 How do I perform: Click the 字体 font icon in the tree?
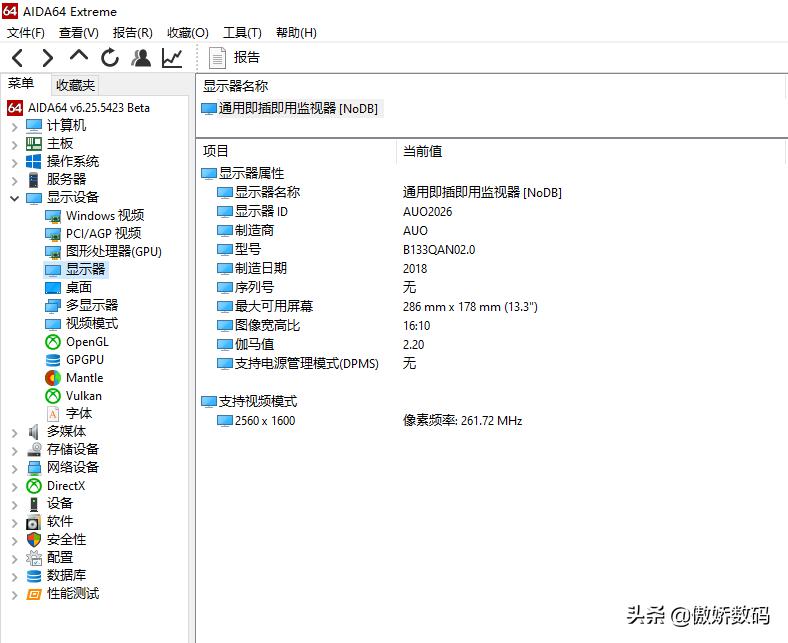(x=53, y=414)
